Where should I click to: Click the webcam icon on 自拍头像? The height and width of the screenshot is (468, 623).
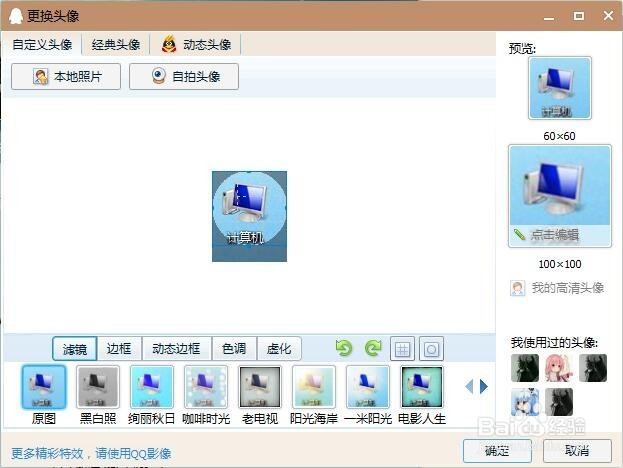click(x=159, y=76)
